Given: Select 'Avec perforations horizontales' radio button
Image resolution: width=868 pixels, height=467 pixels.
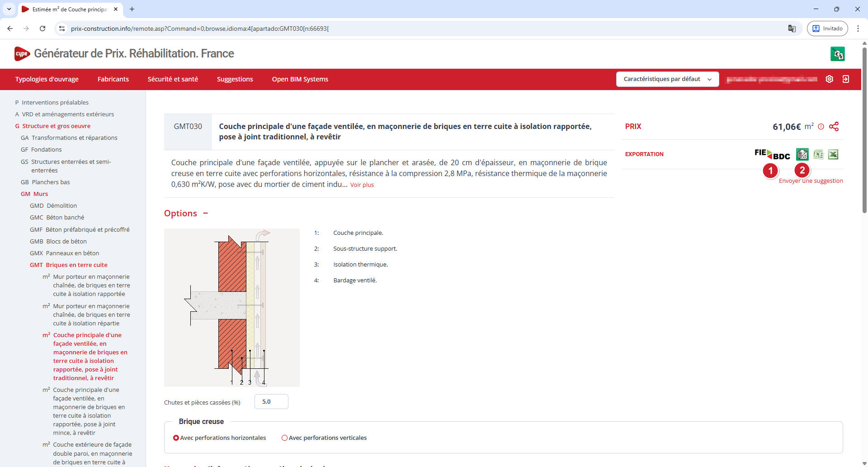Looking at the screenshot, I should tap(176, 438).
